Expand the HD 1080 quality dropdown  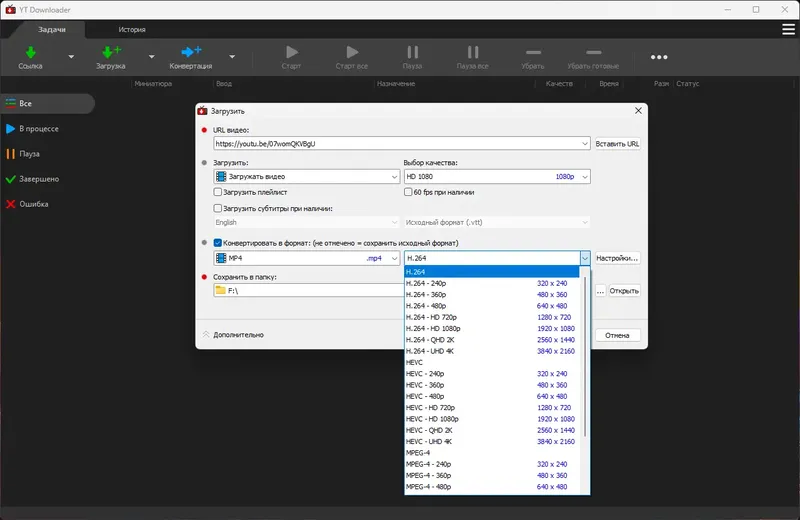click(497, 177)
